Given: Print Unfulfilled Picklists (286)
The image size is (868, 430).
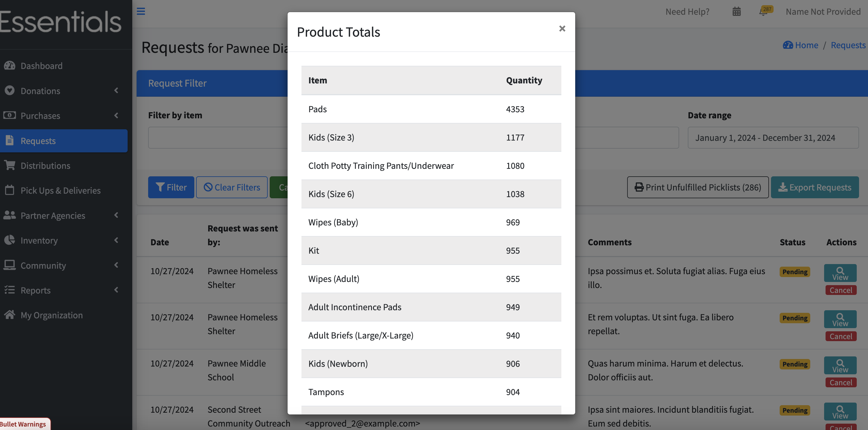Looking at the screenshot, I should point(698,187).
